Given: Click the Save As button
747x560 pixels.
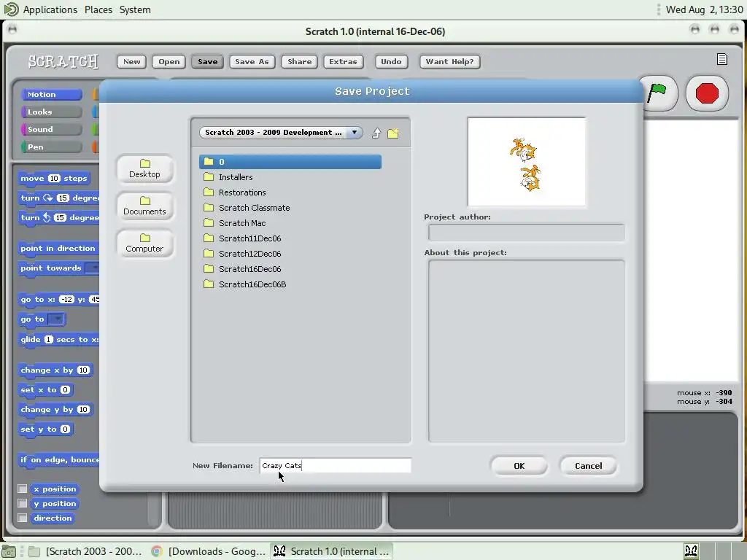Looking at the screenshot, I should [x=252, y=61].
